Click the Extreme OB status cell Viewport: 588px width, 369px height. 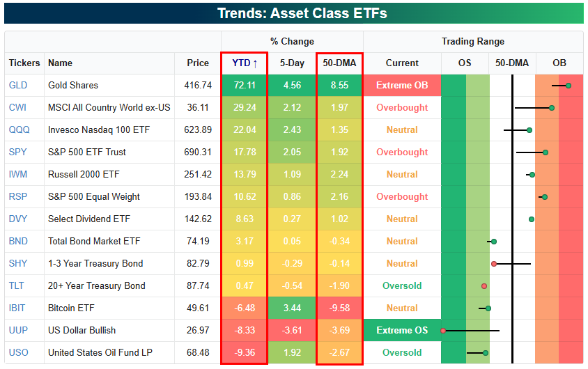click(402, 85)
